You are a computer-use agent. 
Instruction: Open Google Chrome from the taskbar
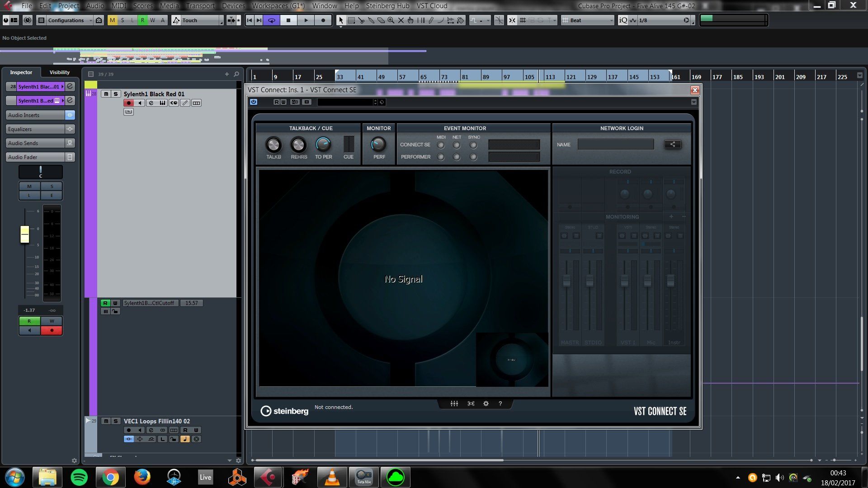[110, 477]
